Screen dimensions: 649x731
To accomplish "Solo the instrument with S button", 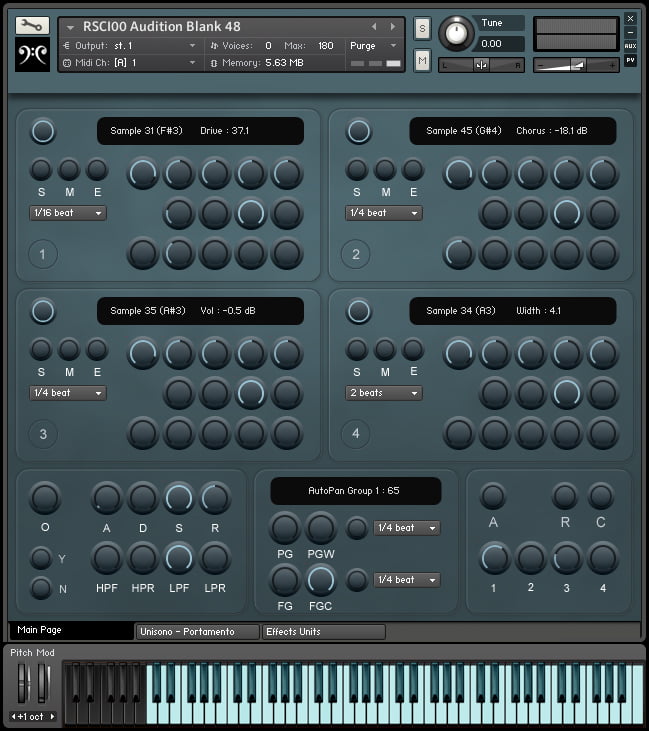I will click(422, 28).
